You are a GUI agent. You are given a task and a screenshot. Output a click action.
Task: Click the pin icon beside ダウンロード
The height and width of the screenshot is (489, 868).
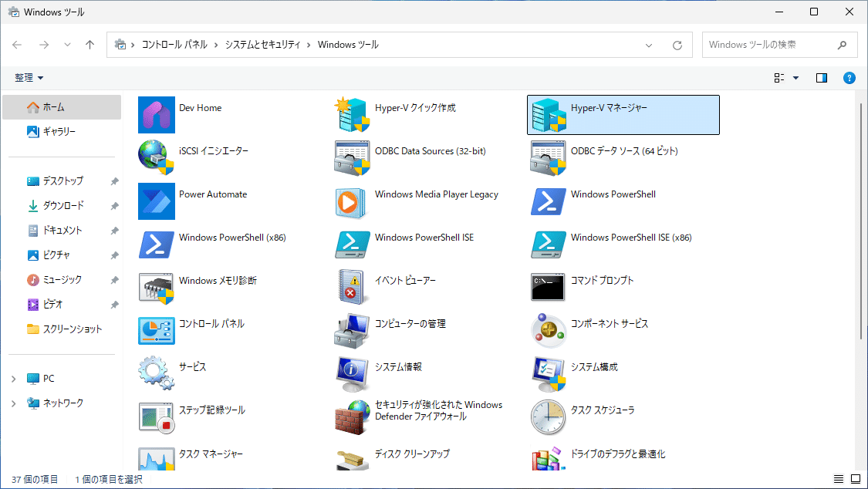(x=114, y=206)
